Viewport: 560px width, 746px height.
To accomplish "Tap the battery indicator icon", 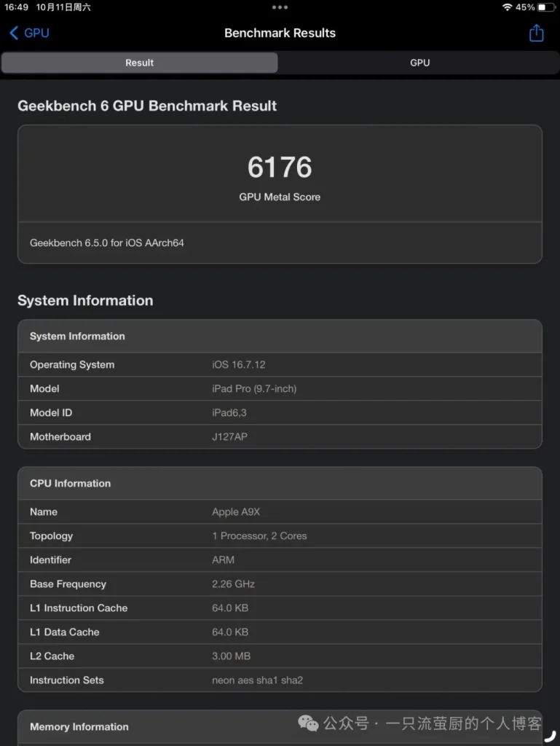I will point(545,7).
